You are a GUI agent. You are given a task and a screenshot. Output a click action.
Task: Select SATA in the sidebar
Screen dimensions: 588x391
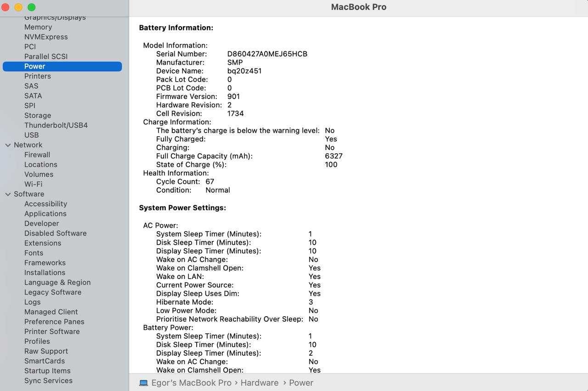[33, 96]
